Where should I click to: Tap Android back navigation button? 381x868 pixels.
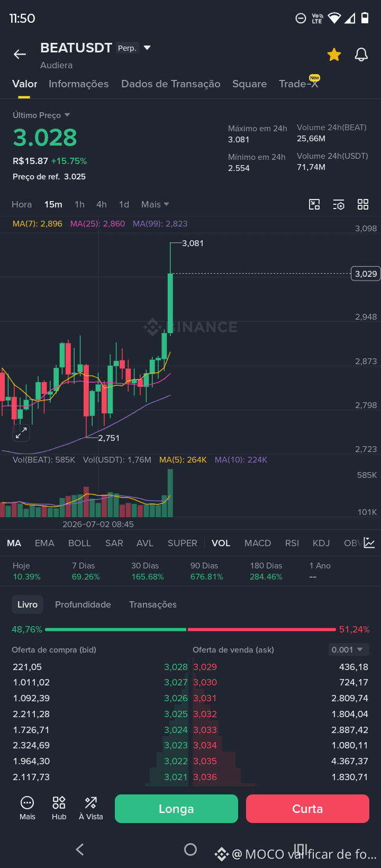[80, 849]
